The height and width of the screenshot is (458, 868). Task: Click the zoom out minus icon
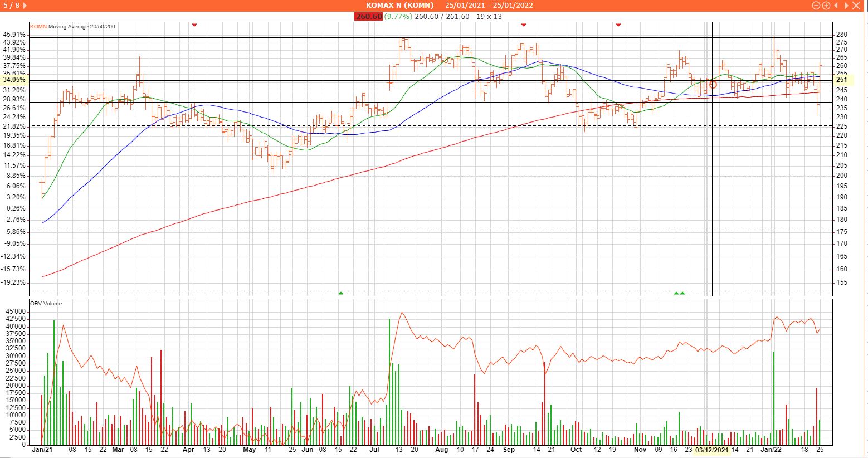(816, 6)
